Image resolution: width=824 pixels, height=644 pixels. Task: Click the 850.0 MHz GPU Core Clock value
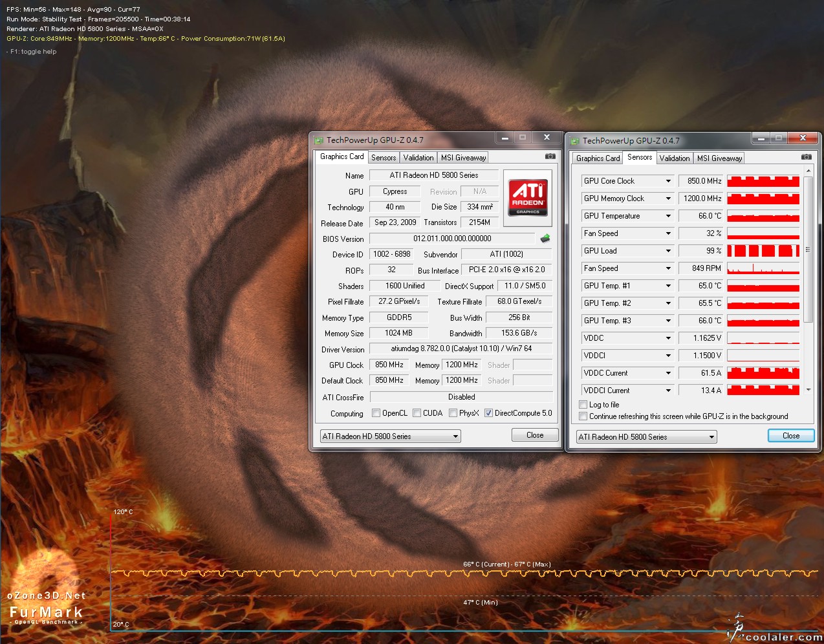click(x=700, y=181)
